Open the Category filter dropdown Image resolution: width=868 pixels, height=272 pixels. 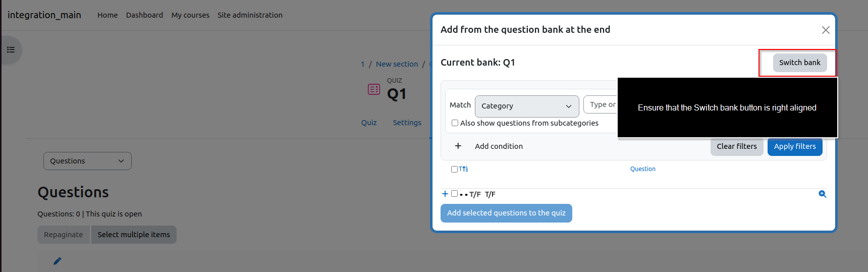click(x=527, y=106)
